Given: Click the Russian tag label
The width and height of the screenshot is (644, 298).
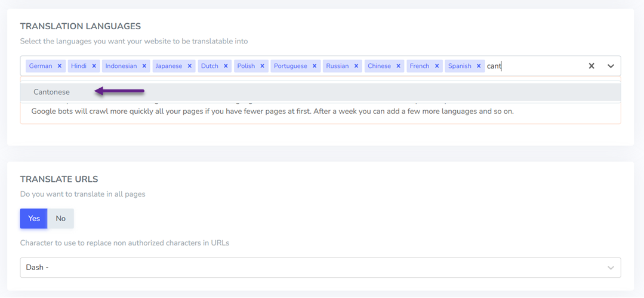Looking at the screenshot, I should click(337, 66).
